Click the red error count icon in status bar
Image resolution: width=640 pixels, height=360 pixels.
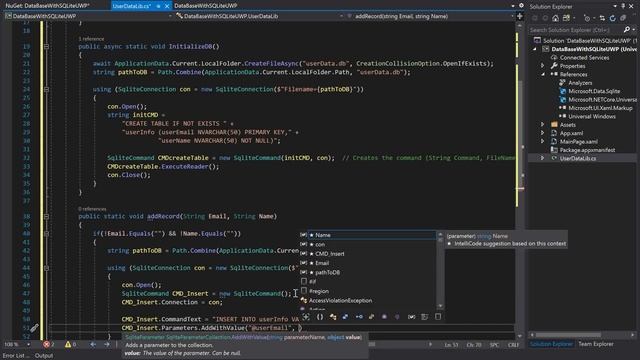click(47, 344)
